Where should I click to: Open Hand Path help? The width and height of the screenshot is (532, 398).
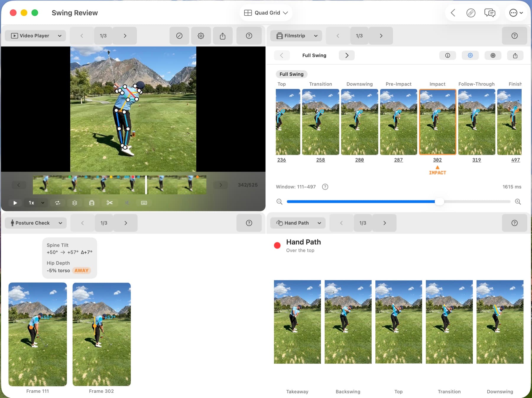515,223
